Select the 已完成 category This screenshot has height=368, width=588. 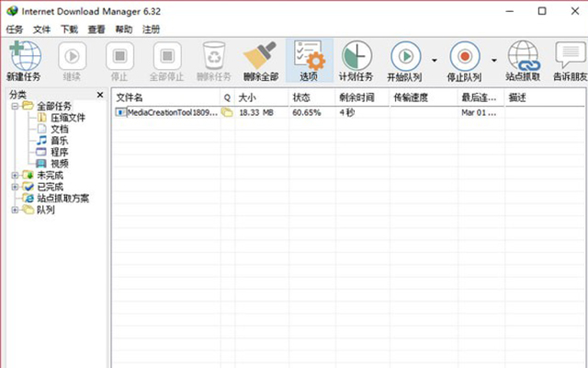click(51, 187)
